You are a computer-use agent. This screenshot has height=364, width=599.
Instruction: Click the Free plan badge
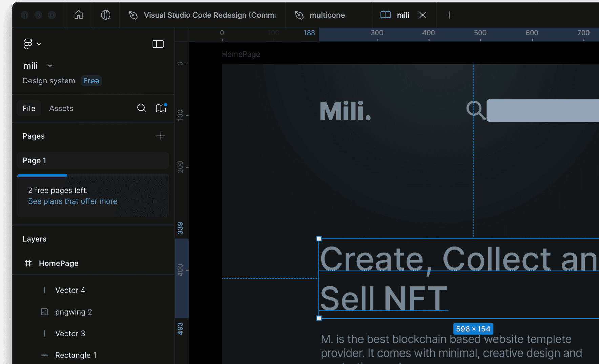pyautogui.click(x=91, y=81)
